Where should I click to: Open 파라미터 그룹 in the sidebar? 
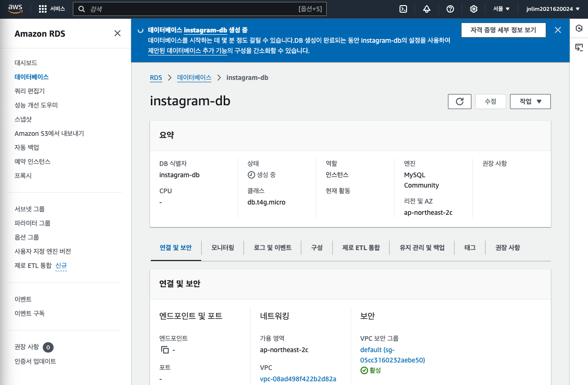(32, 223)
